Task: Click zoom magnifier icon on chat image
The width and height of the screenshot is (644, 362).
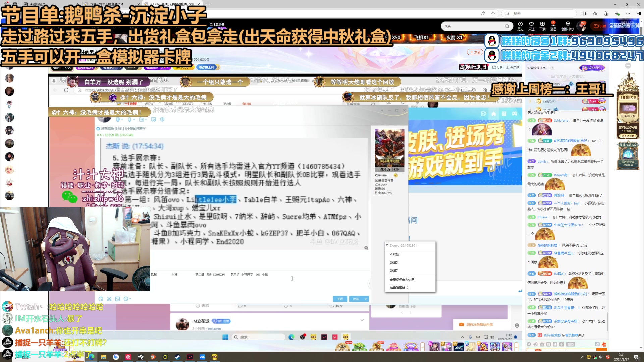Action: (x=366, y=248)
